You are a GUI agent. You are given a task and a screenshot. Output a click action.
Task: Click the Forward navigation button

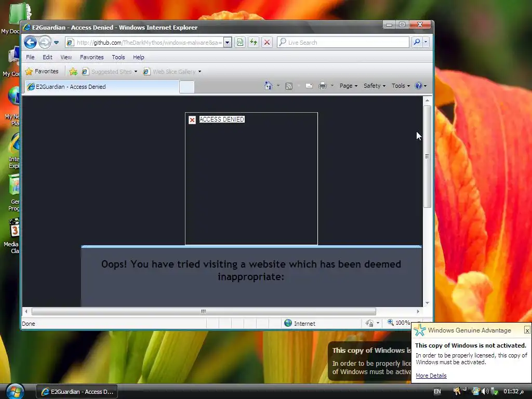pos(45,43)
